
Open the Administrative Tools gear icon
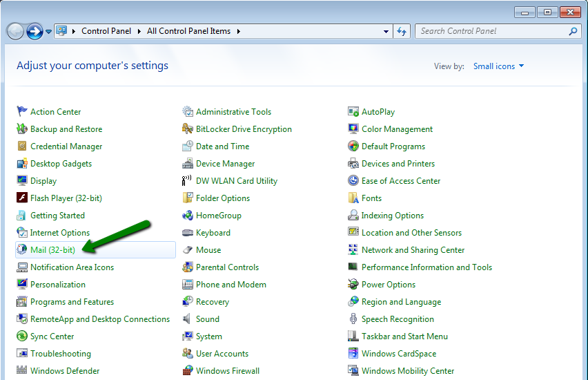coord(188,111)
